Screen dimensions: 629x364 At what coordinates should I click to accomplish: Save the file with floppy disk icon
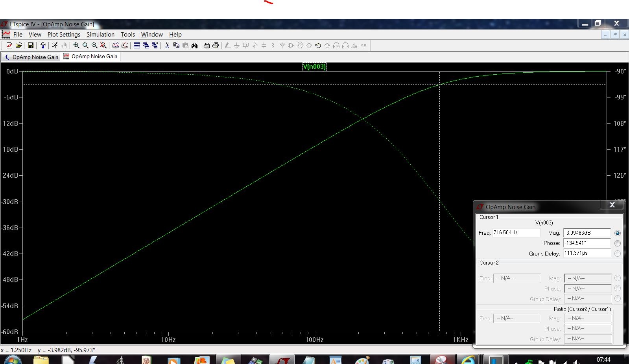coord(30,46)
